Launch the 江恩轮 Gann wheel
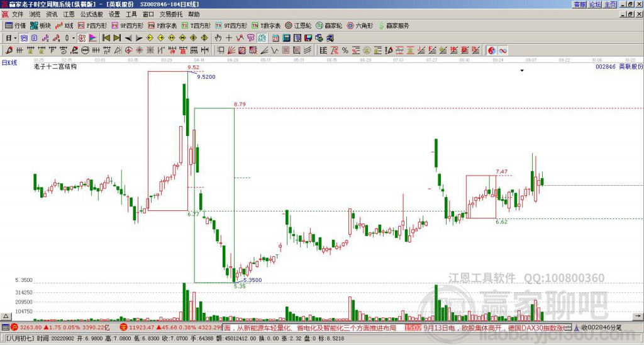Image resolution: width=644 pixels, height=345 pixels. pyautogui.click(x=298, y=25)
